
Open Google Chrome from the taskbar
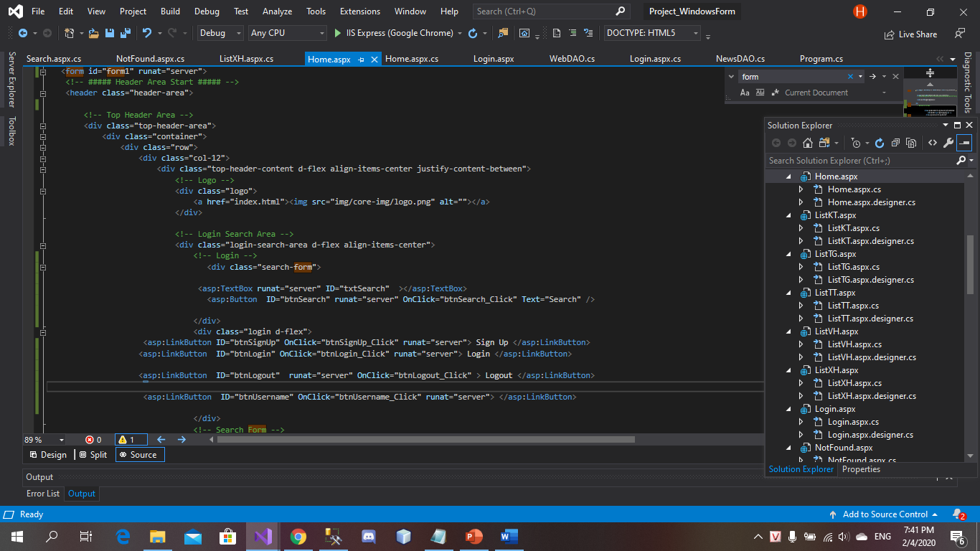pos(298,537)
